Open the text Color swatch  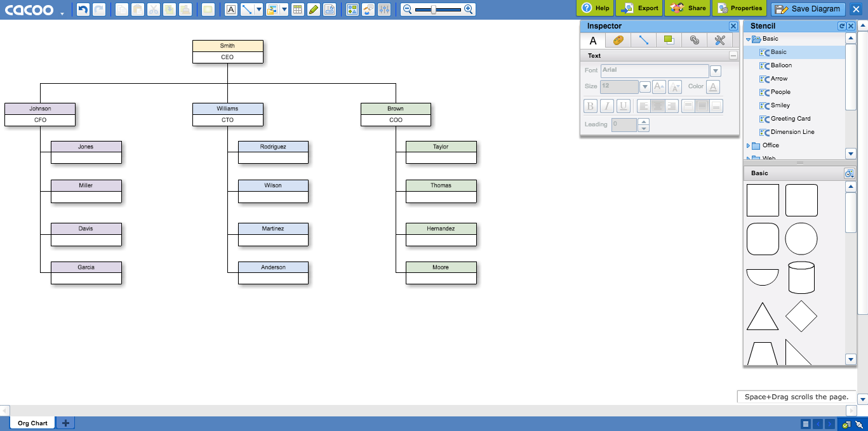click(713, 86)
